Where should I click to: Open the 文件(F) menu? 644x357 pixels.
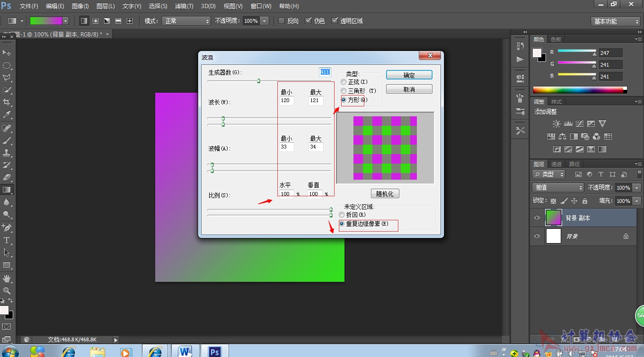point(29,6)
